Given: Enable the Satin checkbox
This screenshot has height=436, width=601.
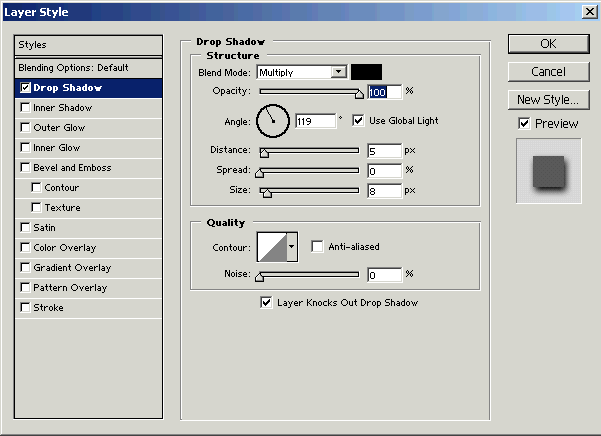Looking at the screenshot, I should tap(25, 227).
